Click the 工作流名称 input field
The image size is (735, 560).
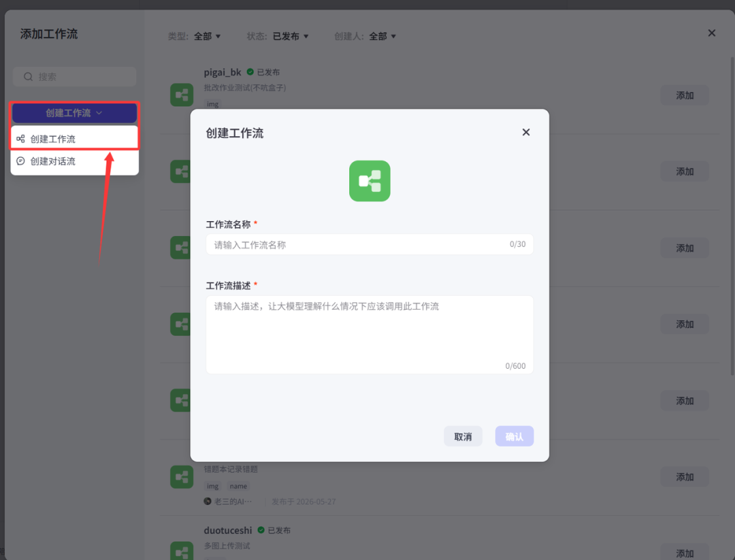(370, 244)
